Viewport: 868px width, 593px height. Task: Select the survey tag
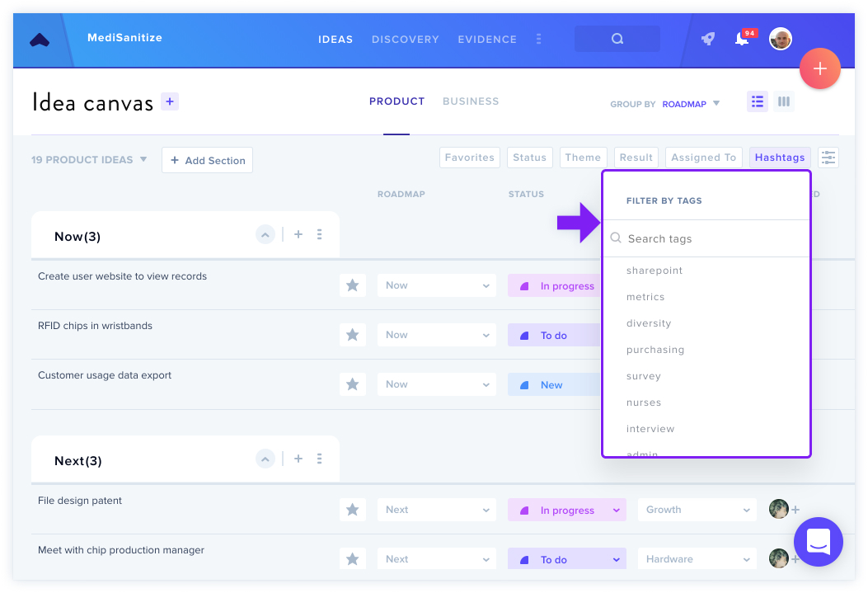tap(644, 377)
